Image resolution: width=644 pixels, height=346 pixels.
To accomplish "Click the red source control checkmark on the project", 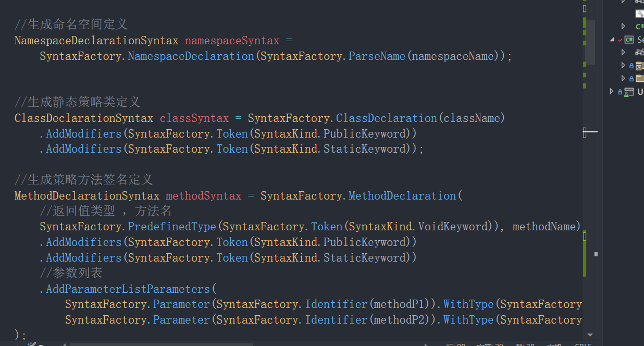I will (621, 40).
